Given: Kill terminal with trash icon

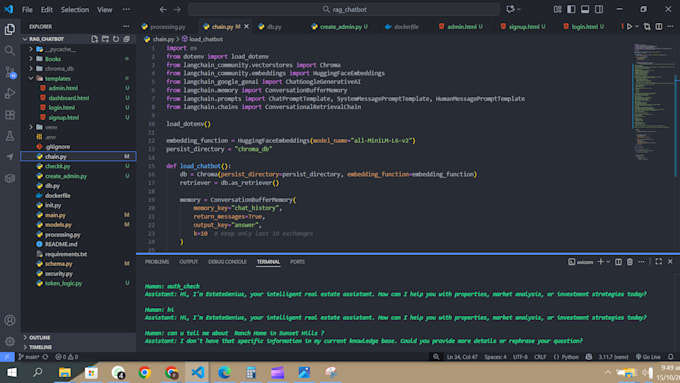Looking at the screenshot, I should click(630, 262).
